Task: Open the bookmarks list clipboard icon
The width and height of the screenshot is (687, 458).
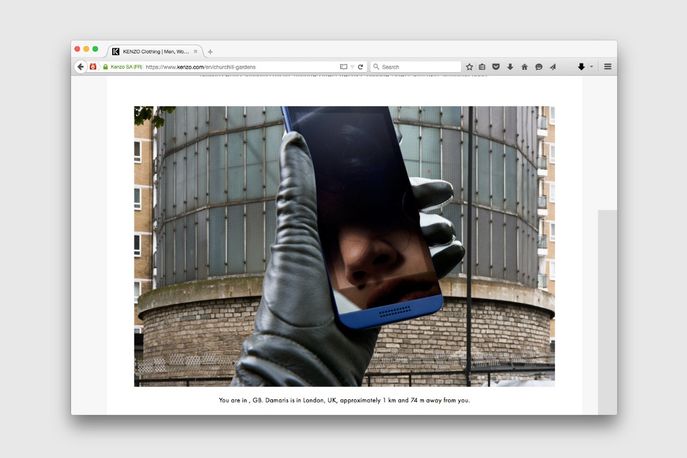Action: click(482, 67)
